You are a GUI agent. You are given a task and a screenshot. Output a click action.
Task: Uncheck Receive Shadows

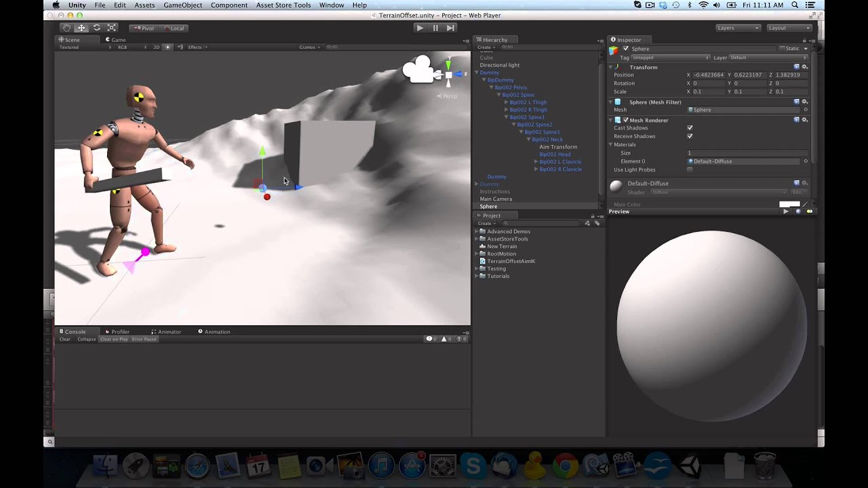[x=690, y=136]
